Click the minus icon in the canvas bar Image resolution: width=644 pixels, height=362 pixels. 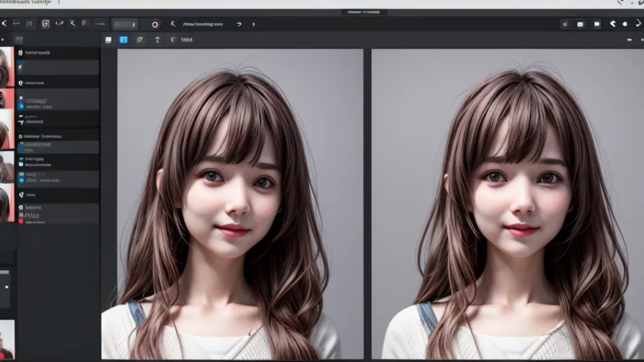(x=629, y=40)
